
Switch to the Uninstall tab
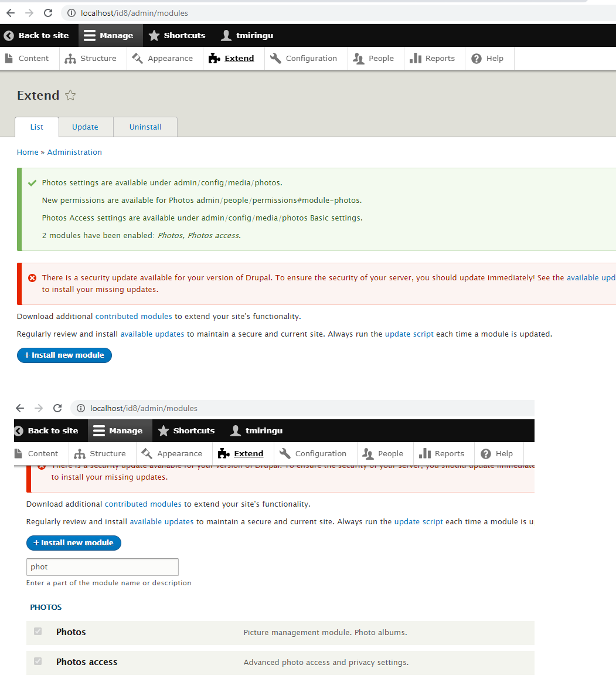pyautogui.click(x=145, y=127)
